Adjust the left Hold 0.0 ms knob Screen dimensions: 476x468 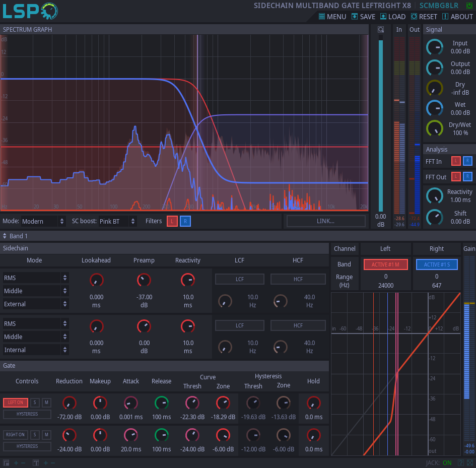point(314,403)
